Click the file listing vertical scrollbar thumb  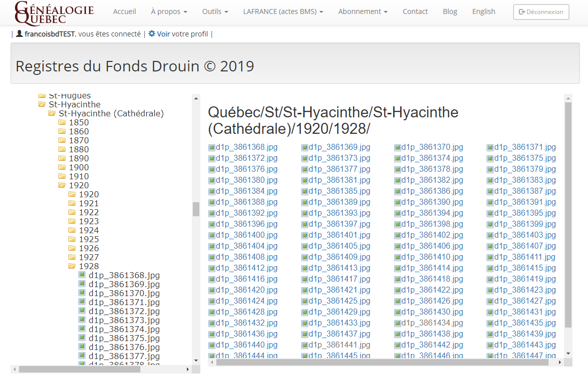pos(568,215)
